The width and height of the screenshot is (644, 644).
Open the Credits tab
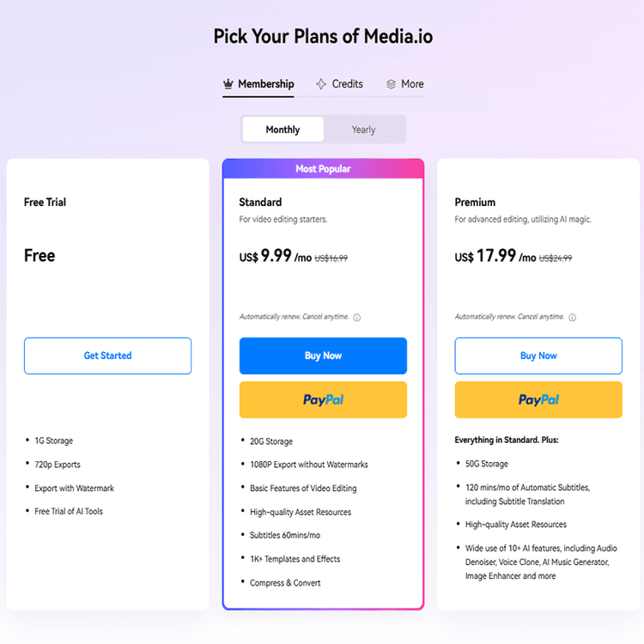point(347,84)
